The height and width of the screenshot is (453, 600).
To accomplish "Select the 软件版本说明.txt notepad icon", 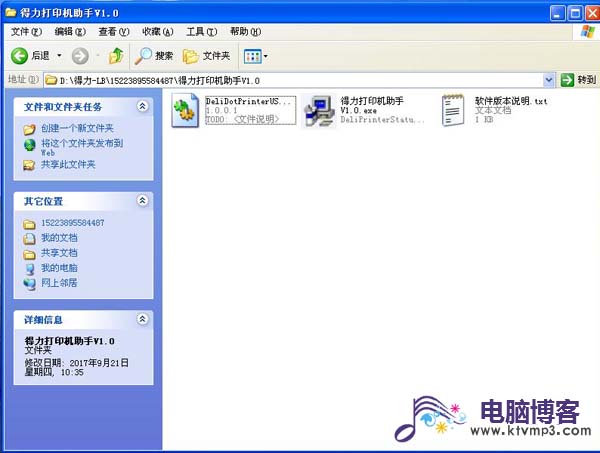I will pyautogui.click(x=453, y=111).
